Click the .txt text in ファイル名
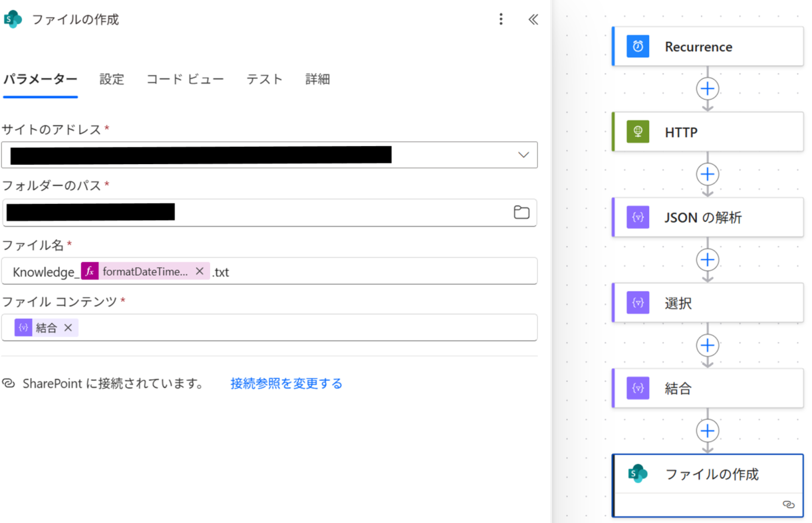 coord(221,272)
